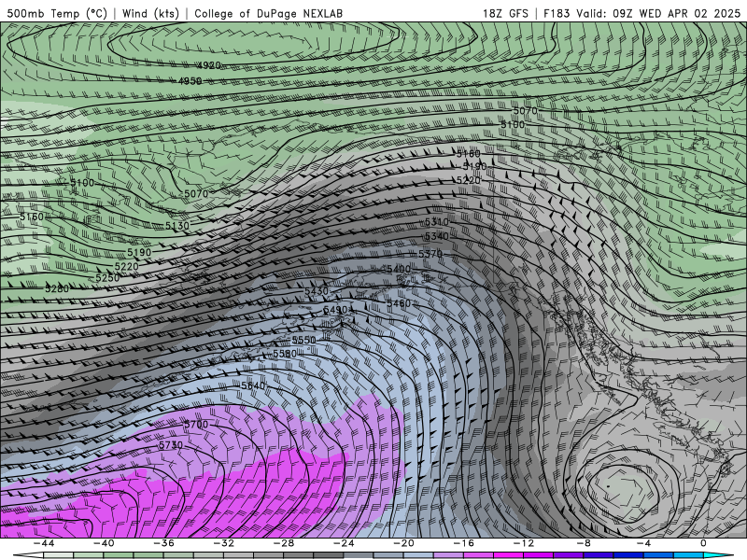Click the "18Z GFS" model run label

[505, 13]
